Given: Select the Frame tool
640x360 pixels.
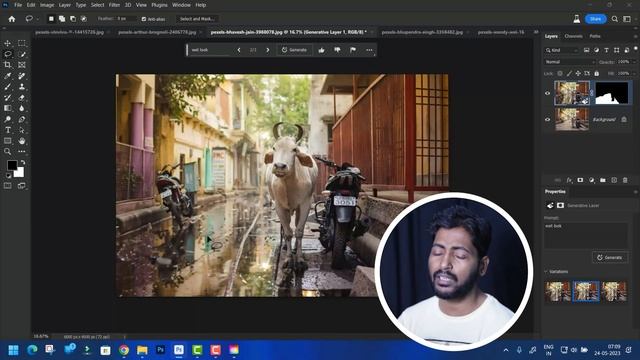Looking at the screenshot, I should [x=22, y=65].
